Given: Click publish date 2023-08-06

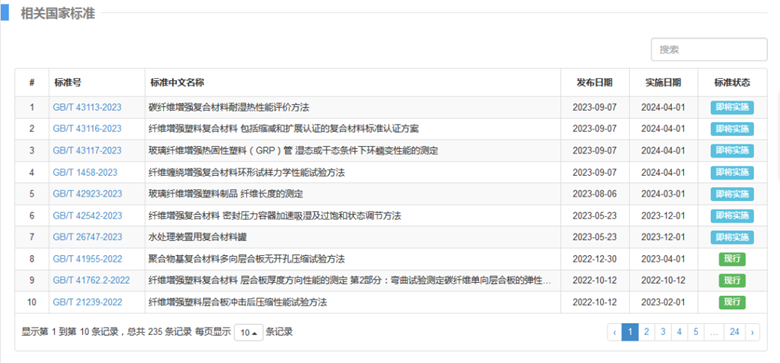Looking at the screenshot, I should click(x=594, y=194).
